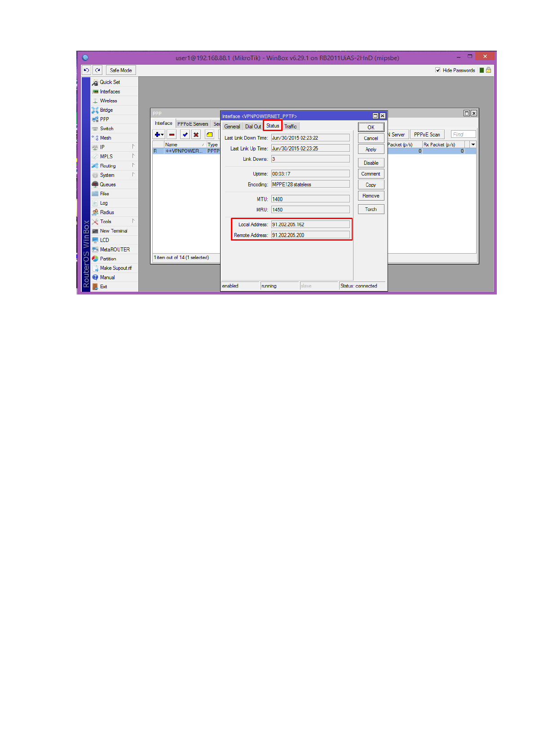
Task: Click Exit in the sidebar
Action: (104, 286)
